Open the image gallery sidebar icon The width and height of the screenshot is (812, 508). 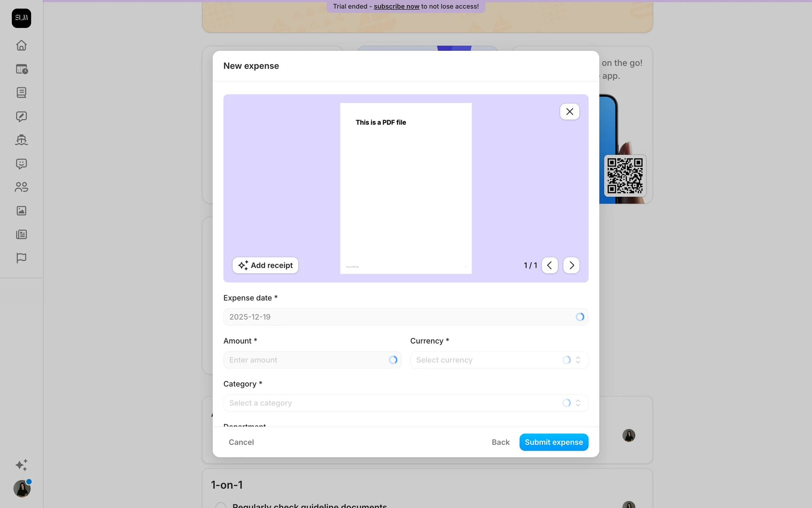(x=22, y=211)
